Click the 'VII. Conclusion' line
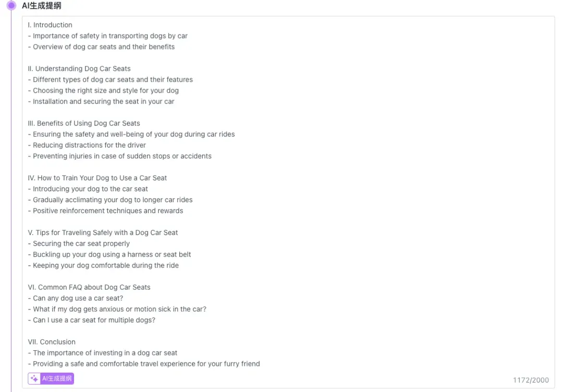This screenshot has width=563, height=392. [x=52, y=342]
